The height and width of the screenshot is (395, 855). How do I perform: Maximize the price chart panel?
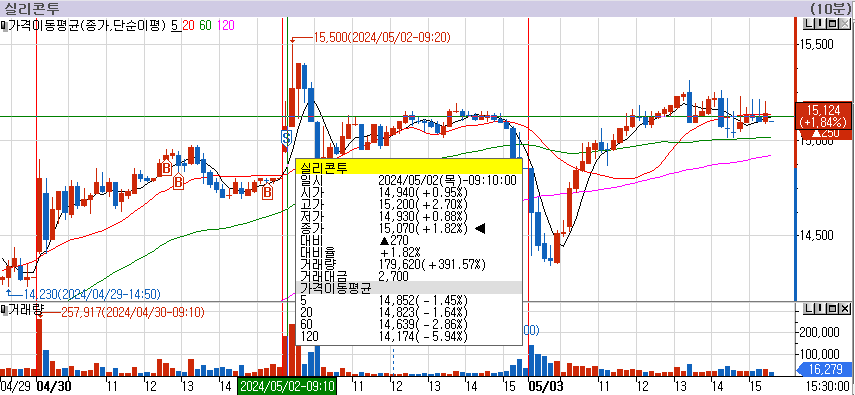(x=832, y=24)
